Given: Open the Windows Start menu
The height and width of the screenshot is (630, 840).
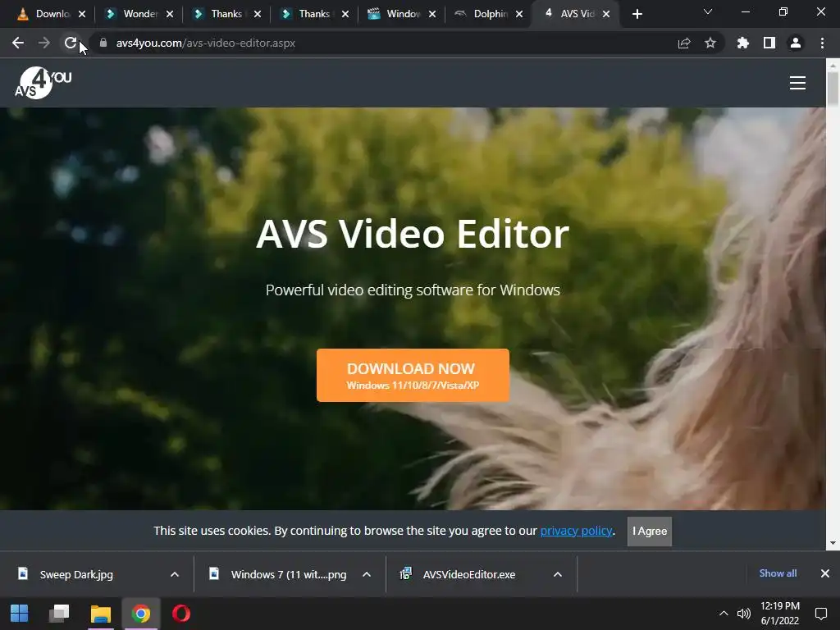Looking at the screenshot, I should [x=20, y=614].
